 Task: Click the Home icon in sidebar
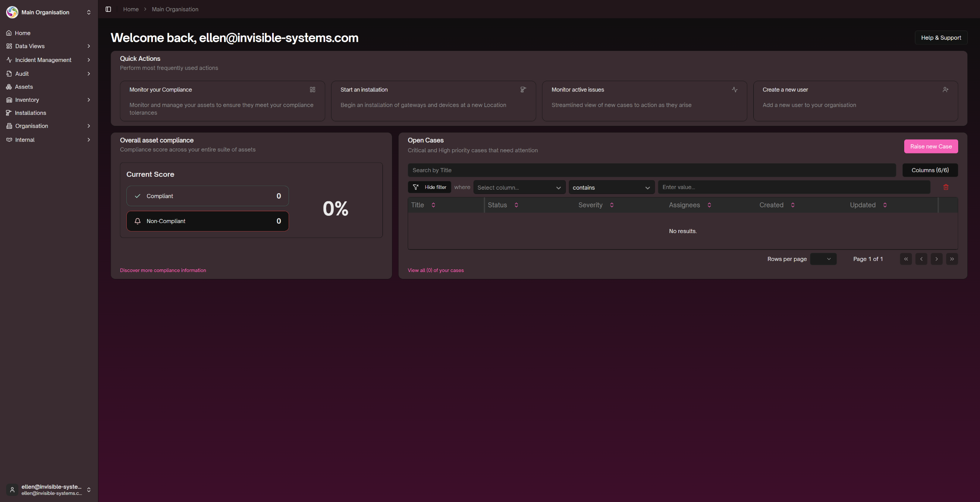pos(9,33)
